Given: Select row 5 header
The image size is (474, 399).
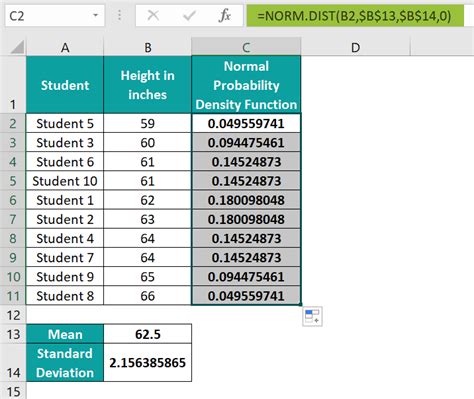Looking at the screenshot, I should point(13,181).
